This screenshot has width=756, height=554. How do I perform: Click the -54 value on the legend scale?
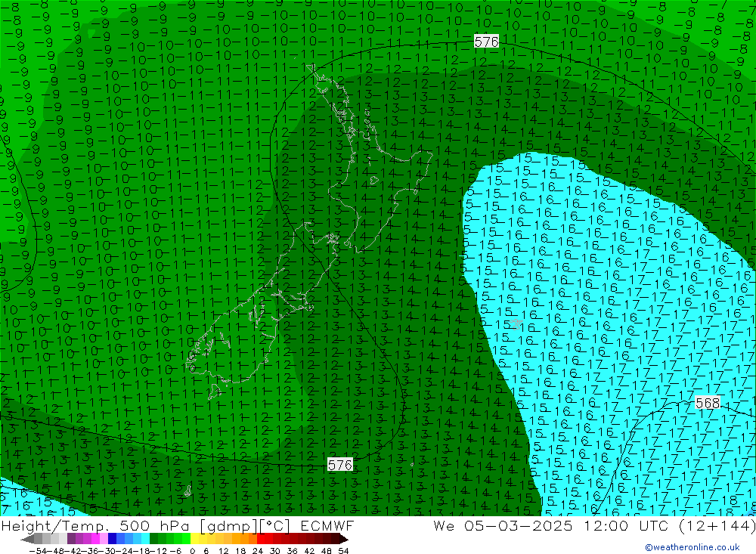[38, 551]
